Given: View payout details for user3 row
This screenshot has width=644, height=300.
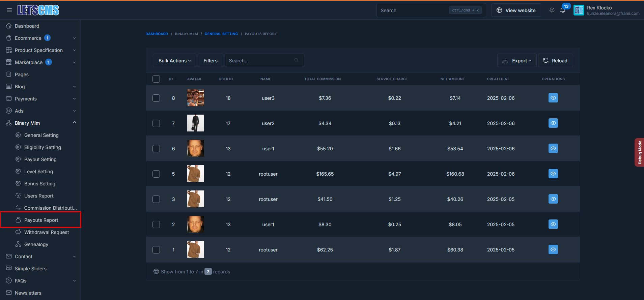Looking at the screenshot, I should pos(553,98).
